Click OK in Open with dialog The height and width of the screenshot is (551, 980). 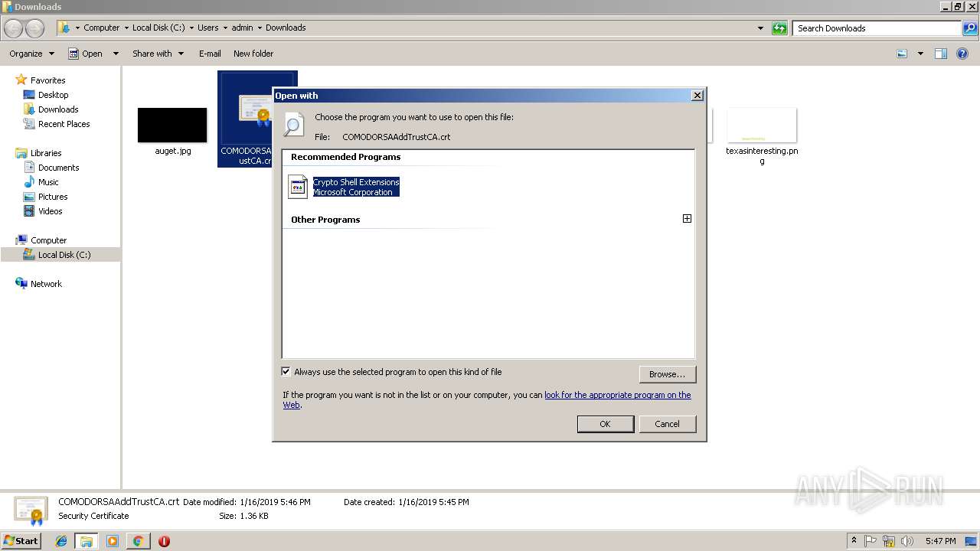605,424
